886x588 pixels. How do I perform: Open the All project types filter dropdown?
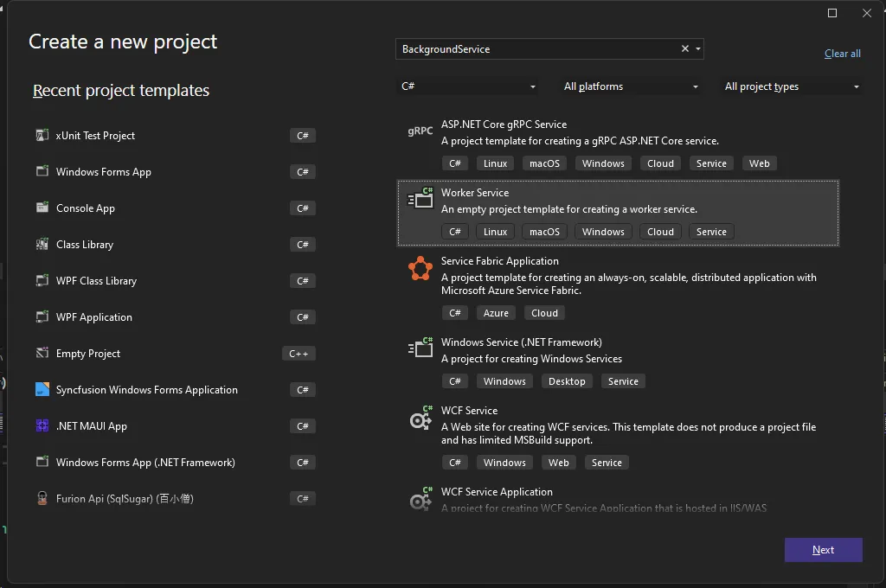click(x=792, y=86)
